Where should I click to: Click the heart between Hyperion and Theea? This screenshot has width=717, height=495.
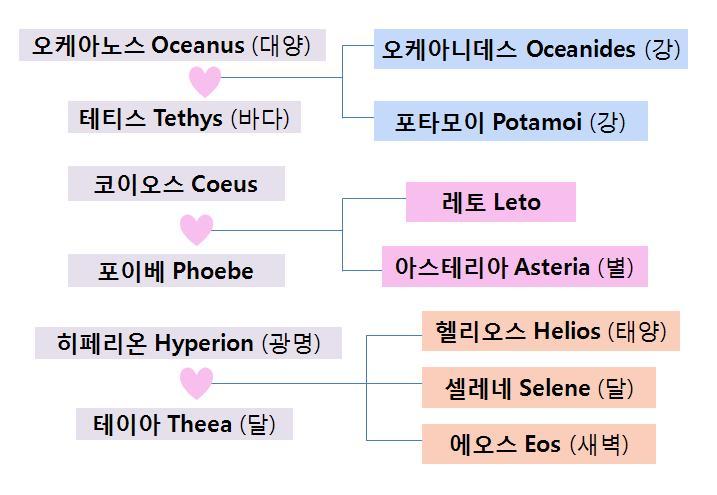pos(196,382)
